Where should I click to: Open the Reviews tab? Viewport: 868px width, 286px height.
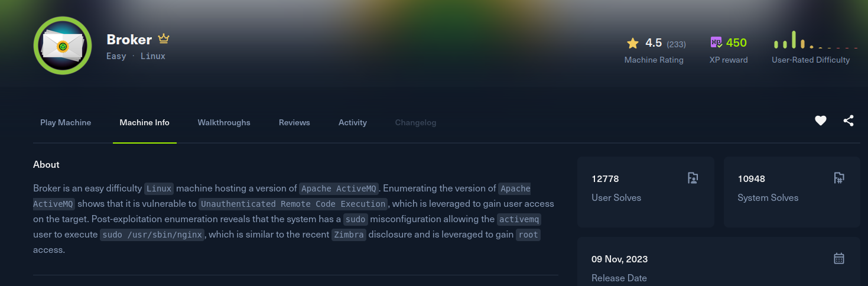pos(294,122)
